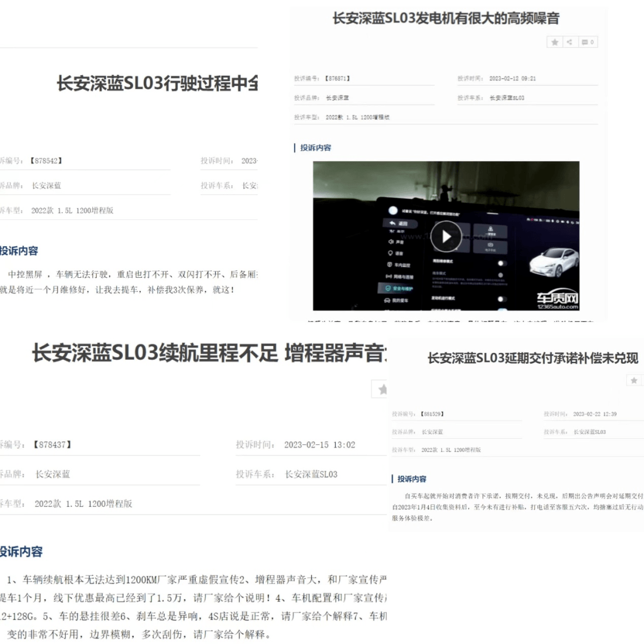Click line 1、车辆续航根本无法达到1200KM
Screen dimensions: 644x644
coord(196,580)
